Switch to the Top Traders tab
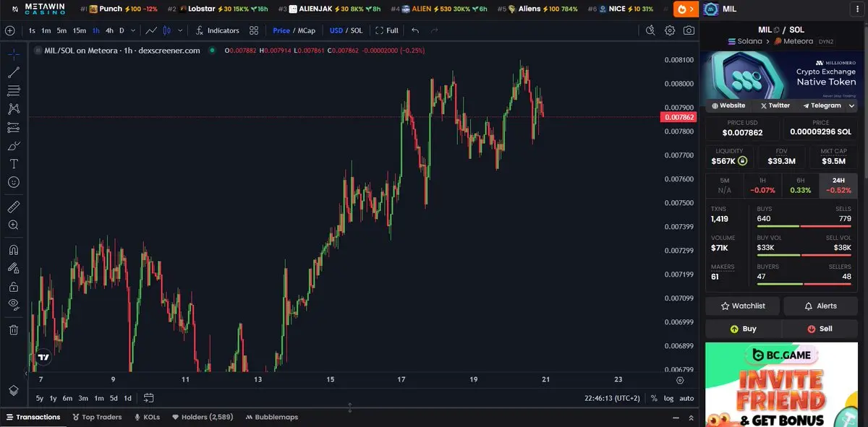868x427 pixels. point(97,417)
